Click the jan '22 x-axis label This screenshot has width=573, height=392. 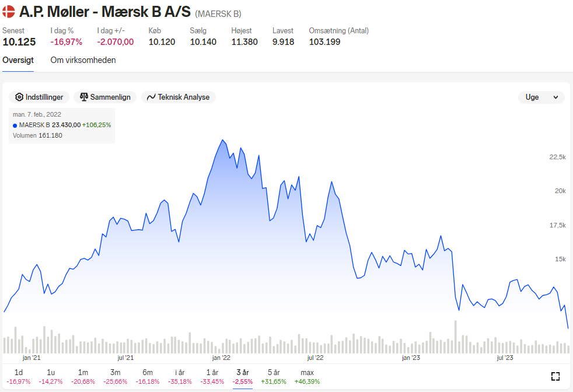pos(221,358)
